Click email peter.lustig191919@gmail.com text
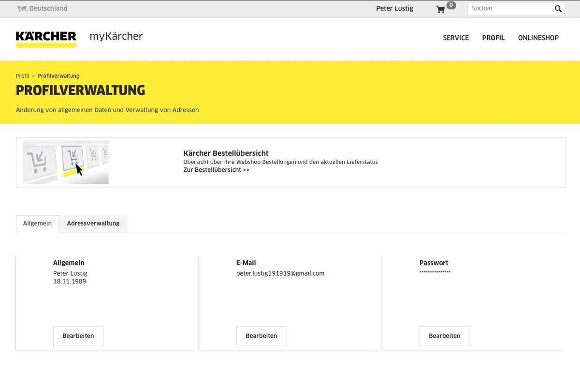The width and height of the screenshot is (580, 392). pyautogui.click(x=280, y=273)
